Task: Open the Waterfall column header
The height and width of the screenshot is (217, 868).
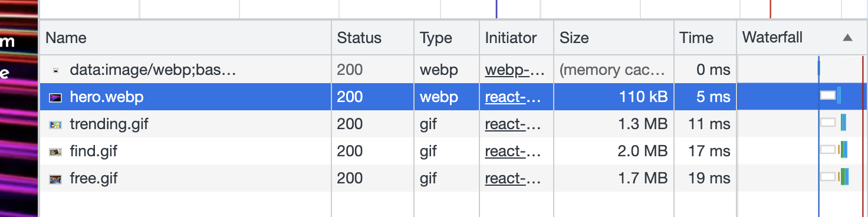Action: pyautogui.click(x=772, y=38)
